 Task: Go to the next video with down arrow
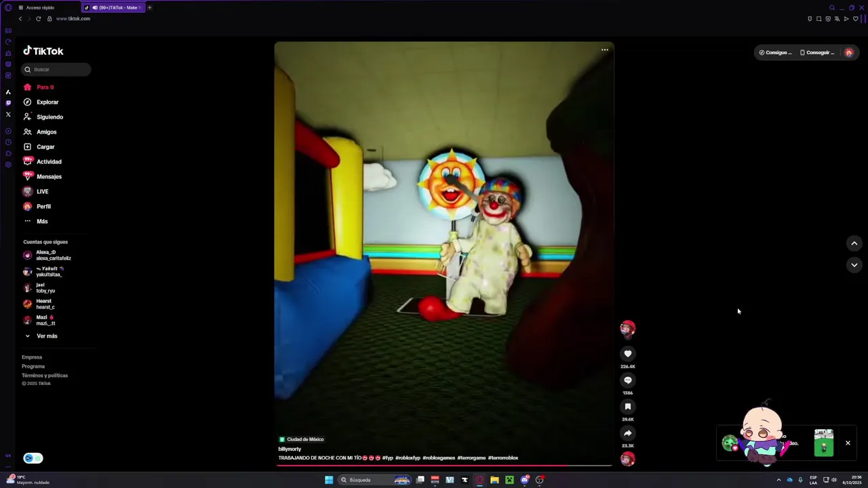pyautogui.click(x=854, y=265)
